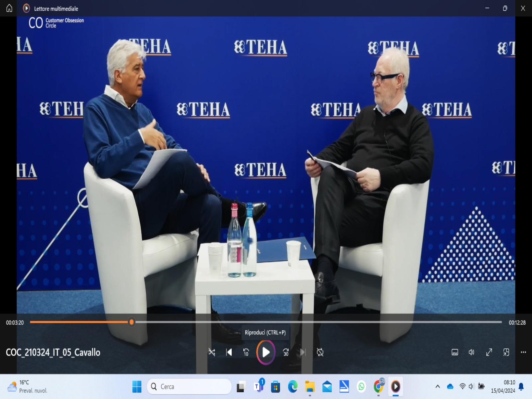
Task: Go to Media Player home
Action: point(9,8)
